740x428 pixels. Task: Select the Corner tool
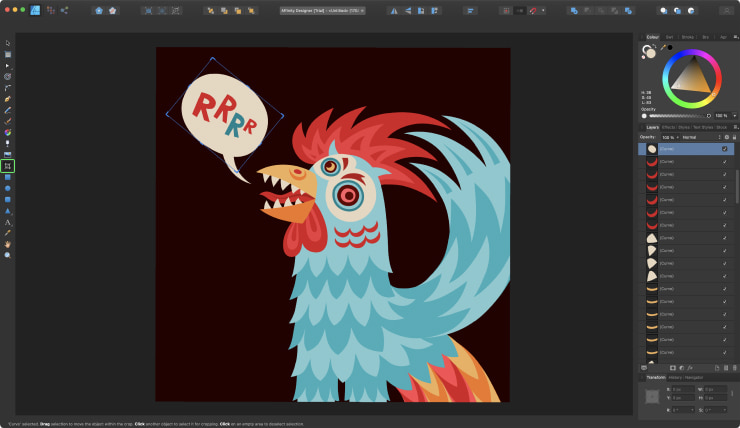coord(8,88)
